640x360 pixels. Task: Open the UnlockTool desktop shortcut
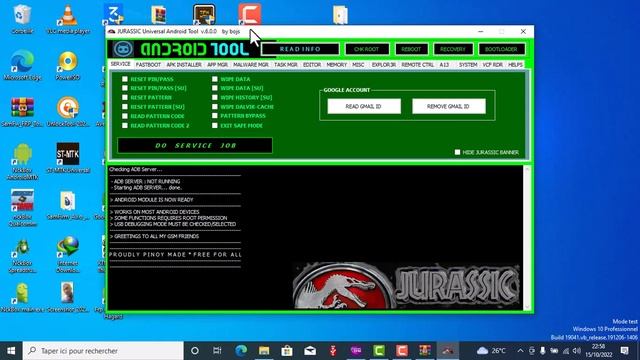tap(68, 112)
